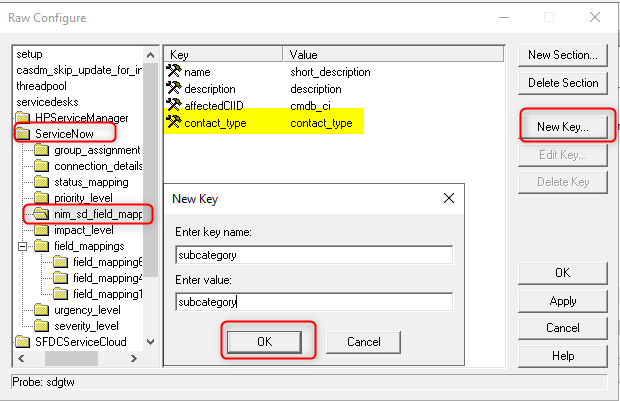Select the urgency_level tree label
Viewport: 620px width, 401px height.
click(x=87, y=310)
